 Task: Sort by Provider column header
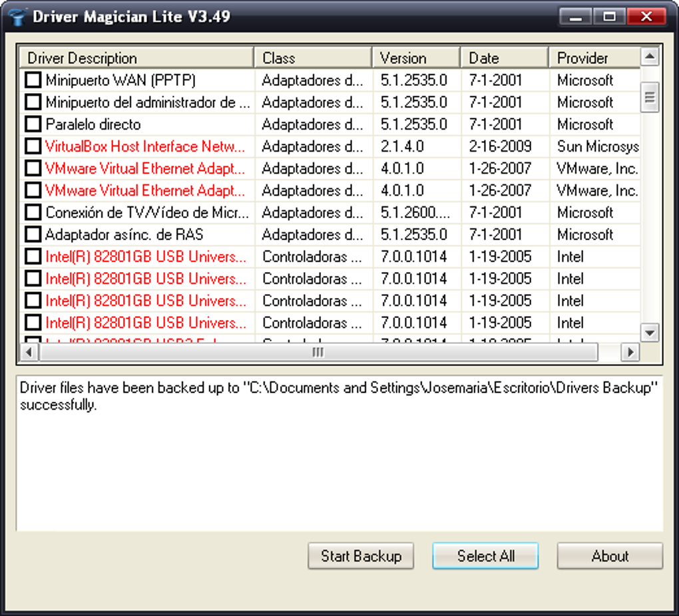coord(594,58)
